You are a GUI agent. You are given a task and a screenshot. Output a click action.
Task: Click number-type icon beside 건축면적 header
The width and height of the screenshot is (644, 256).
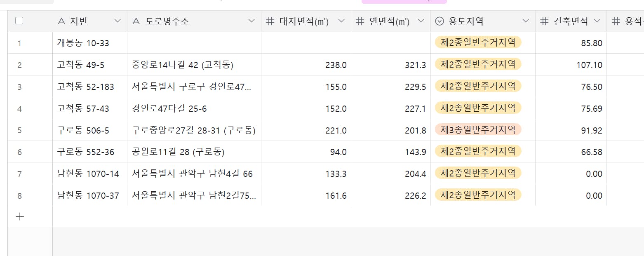tap(544, 21)
